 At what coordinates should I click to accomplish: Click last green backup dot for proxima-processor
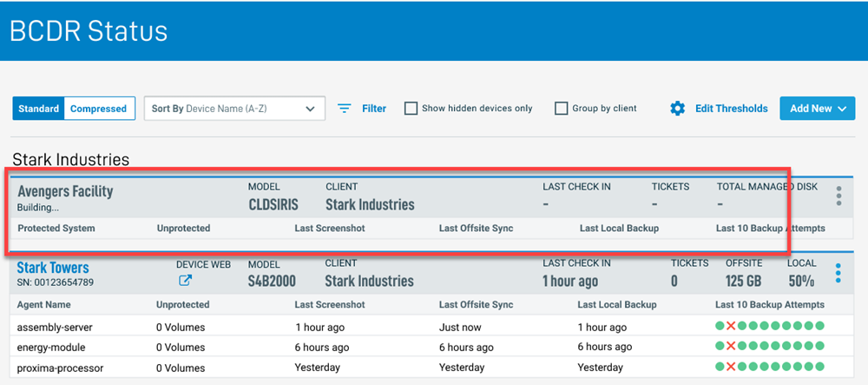[x=819, y=367]
